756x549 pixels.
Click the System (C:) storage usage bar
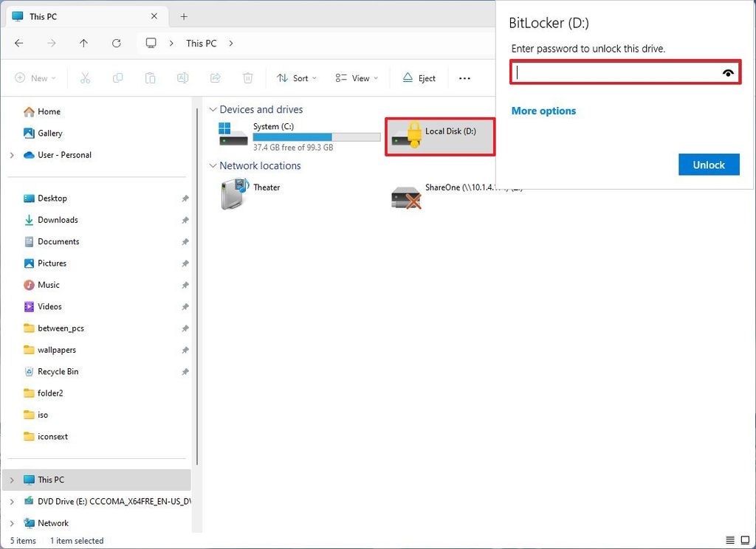(317, 137)
